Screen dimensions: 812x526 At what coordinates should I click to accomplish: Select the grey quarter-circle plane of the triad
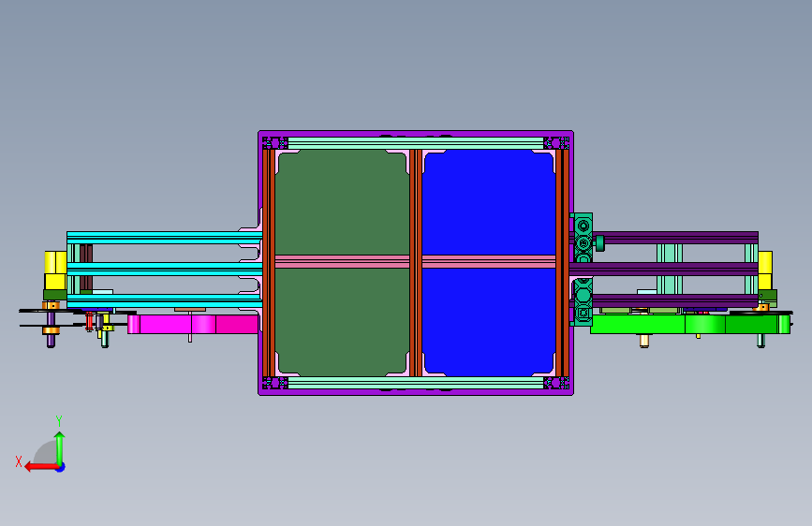[47, 453]
